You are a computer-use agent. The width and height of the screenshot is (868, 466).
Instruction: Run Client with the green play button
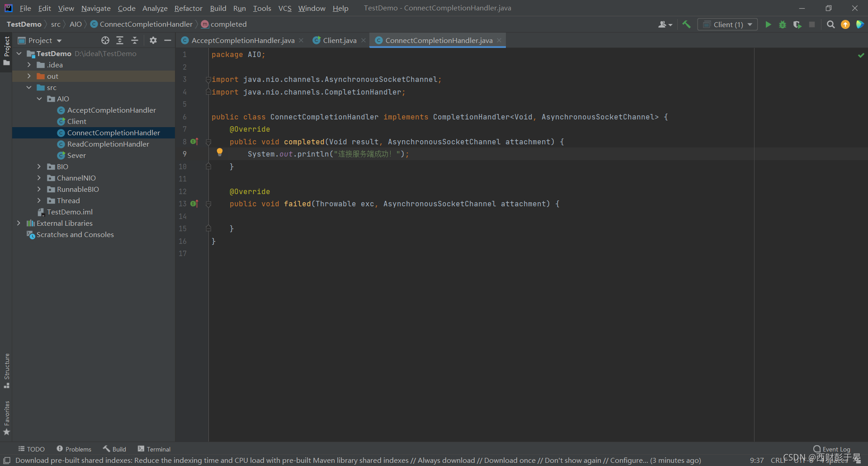(768, 24)
